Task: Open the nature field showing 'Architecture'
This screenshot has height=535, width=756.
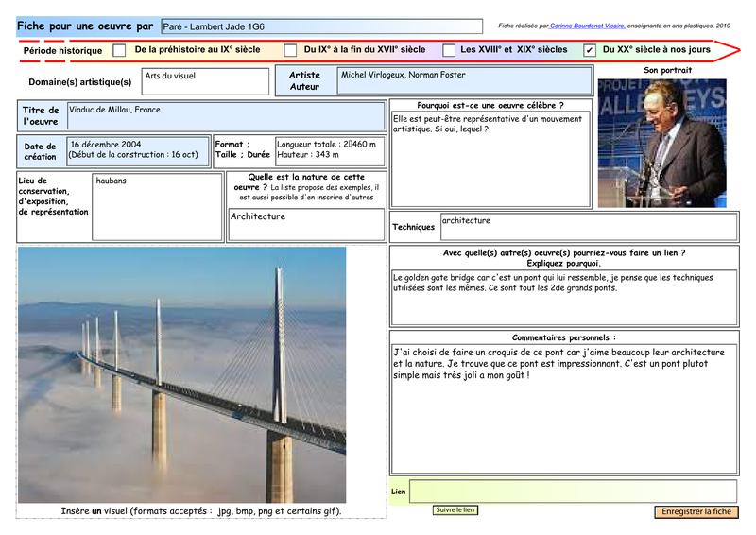Action: (307, 225)
